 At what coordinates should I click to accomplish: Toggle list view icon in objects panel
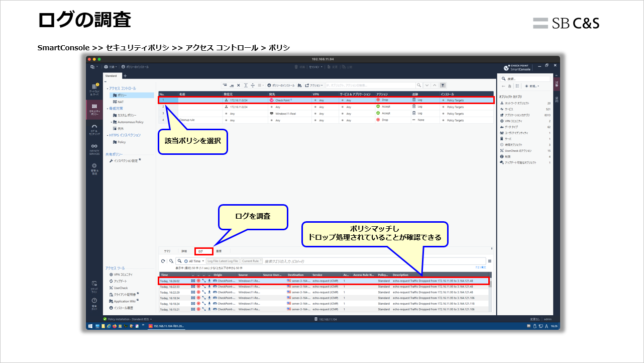[517, 86]
